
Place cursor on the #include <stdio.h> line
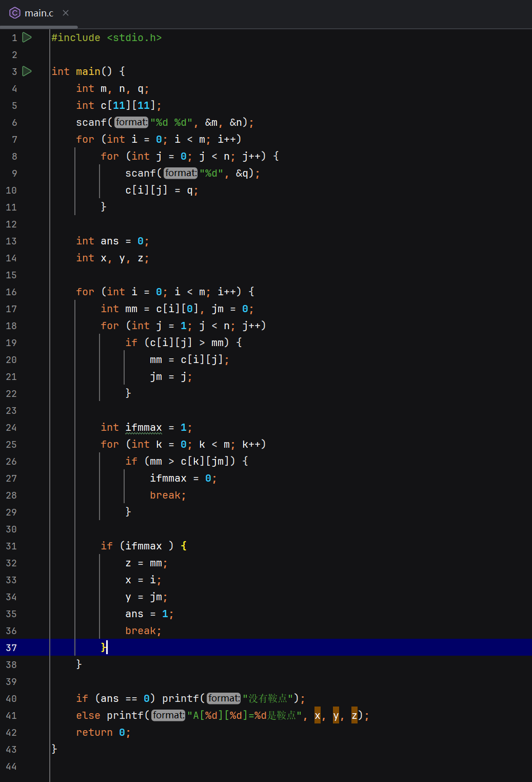pos(106,37)
